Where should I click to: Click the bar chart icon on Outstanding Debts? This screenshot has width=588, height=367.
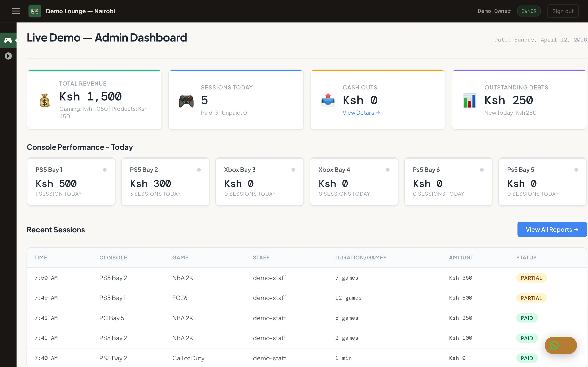click(469, 100)
